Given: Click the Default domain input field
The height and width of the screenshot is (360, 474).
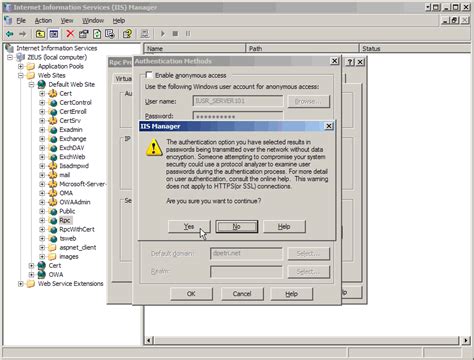Looking at the screenshot, I should pos(246,253).
